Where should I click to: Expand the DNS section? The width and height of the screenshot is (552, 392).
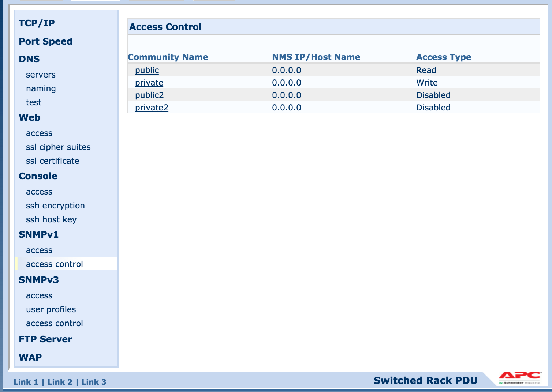[x=29, y=59]
